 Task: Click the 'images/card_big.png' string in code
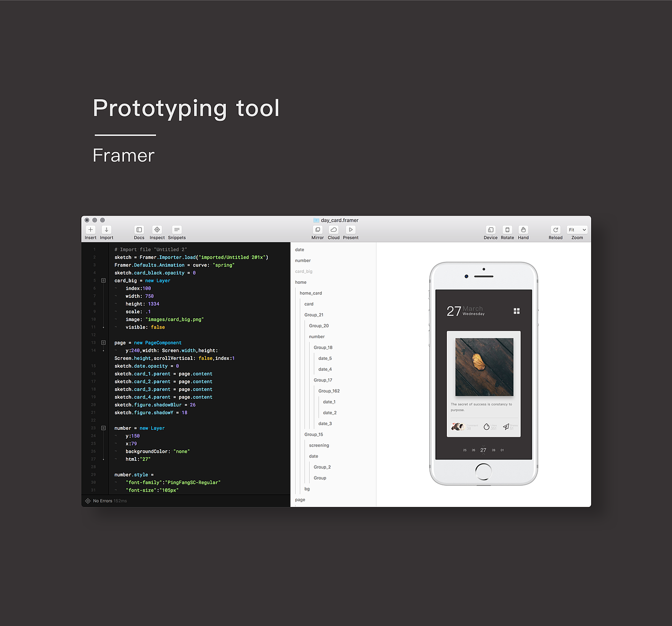tap(174, 320)
